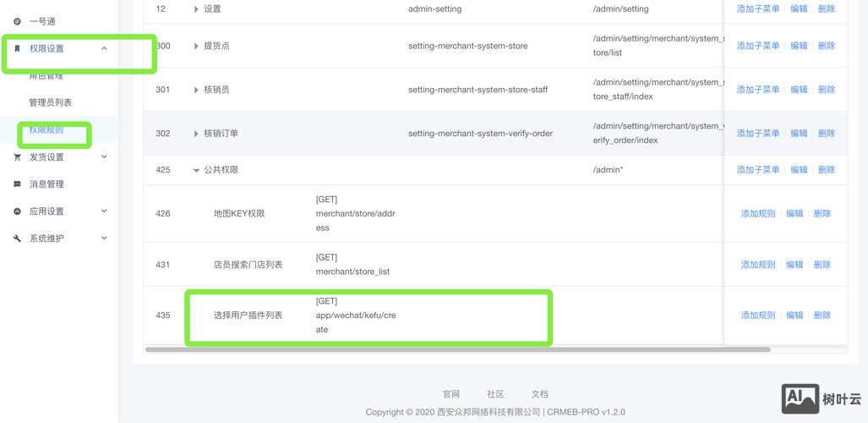Click 删除 for 店员搜索门店列表 row

tap(822, 265)
